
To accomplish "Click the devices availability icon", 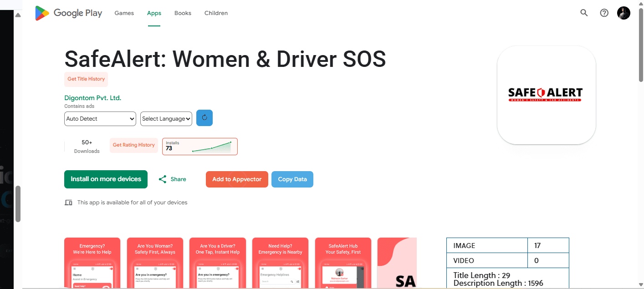I will point(68,203).
